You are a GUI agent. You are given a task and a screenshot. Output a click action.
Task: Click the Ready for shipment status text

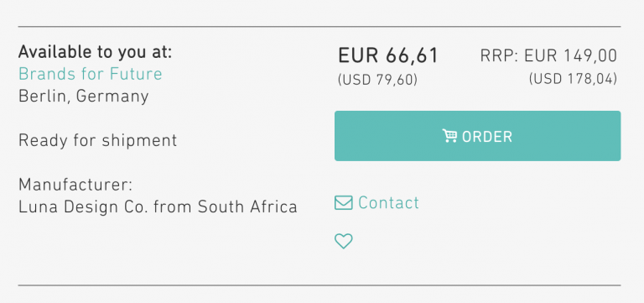pyautogui.click(x=98, y=141)
